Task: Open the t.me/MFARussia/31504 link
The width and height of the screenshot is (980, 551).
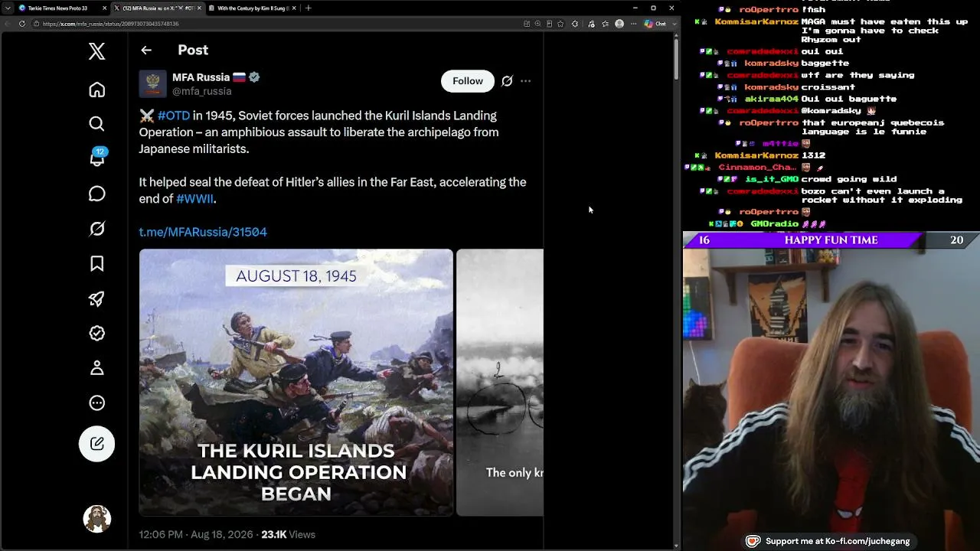Action: pos(203,232)
